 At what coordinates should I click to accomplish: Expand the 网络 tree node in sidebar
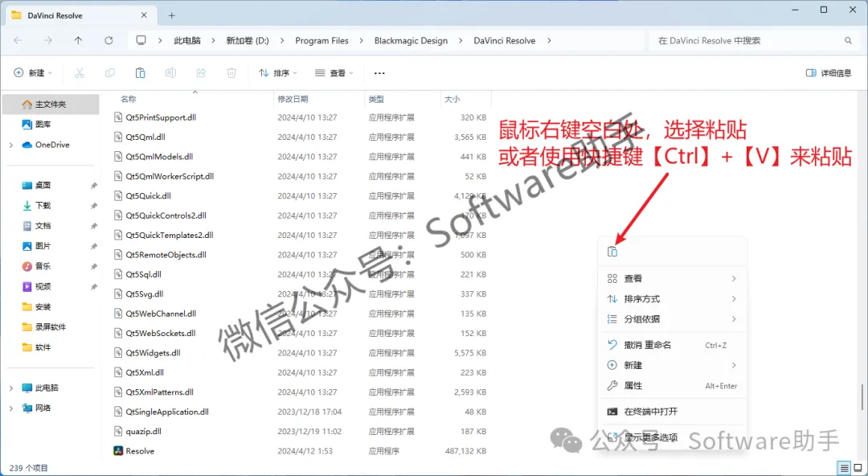click(x=11, y=408)
